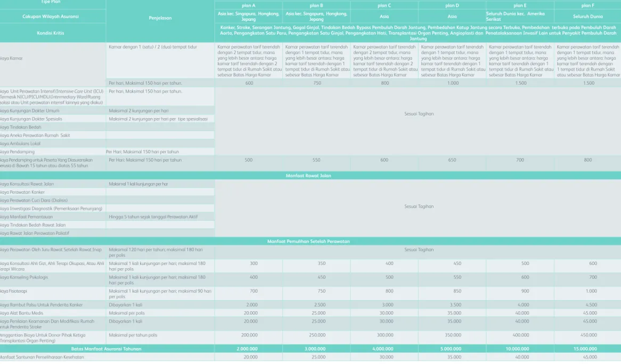Screen dimensions: 621x364
Task: Click the plan A column header
Action: coord(249,5)
